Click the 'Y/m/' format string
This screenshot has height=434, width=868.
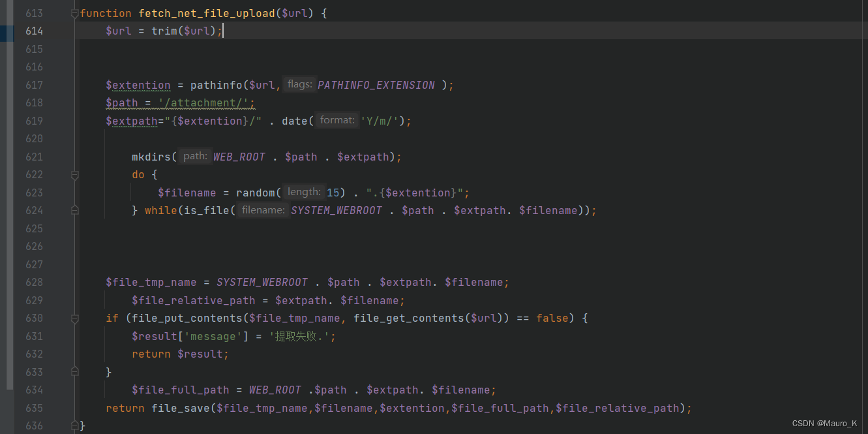point(380,121)
